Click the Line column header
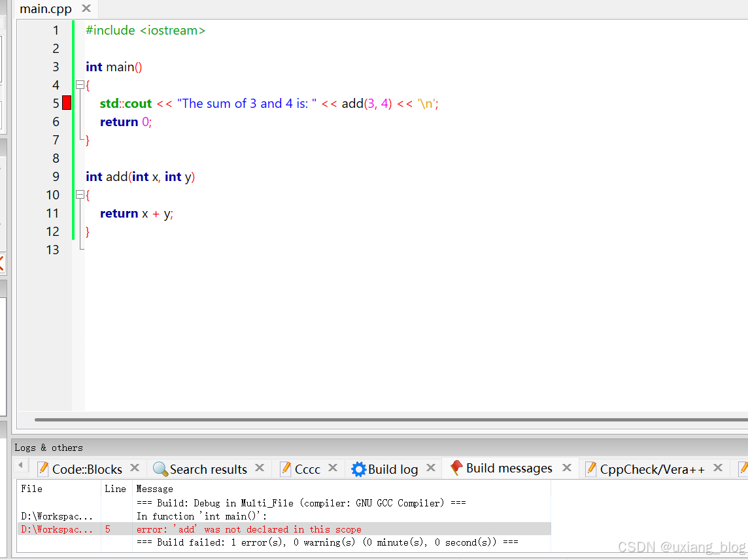Image resolution: width=748 pixels, height=560 pixels. tap(116, 489)
